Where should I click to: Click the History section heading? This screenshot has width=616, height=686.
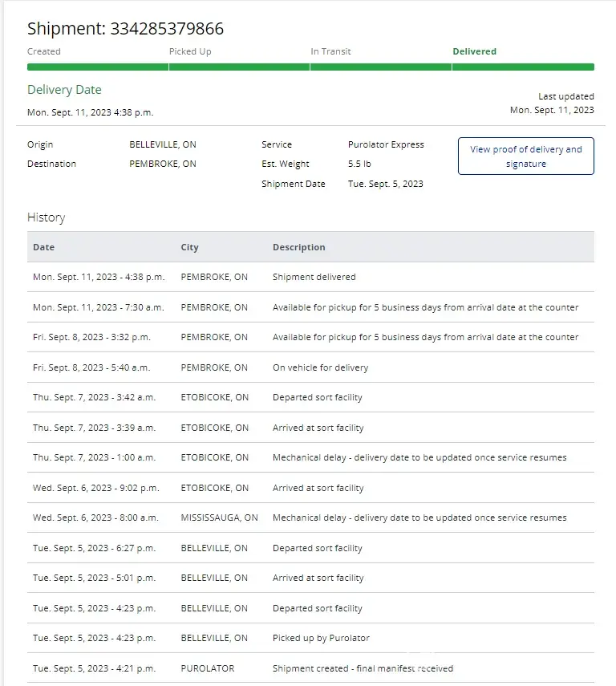click(x=46, y=217)
